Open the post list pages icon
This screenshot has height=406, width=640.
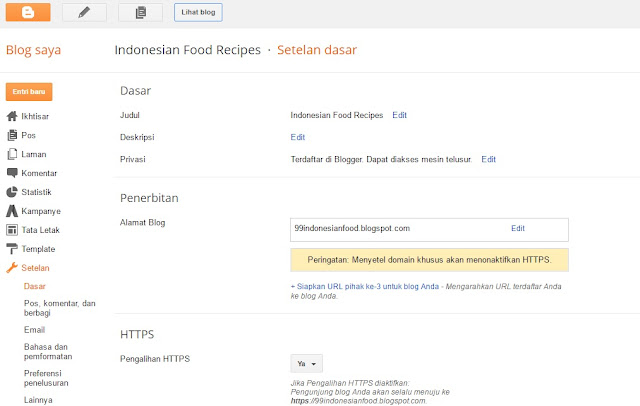tap(140, 12)
